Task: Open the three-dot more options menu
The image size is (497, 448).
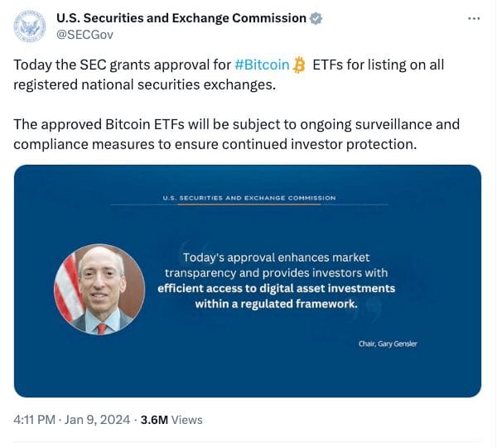Action: (x=473, y=18)
